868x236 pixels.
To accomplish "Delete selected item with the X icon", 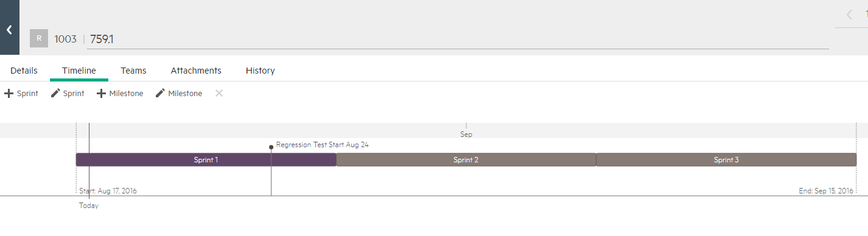I will pos(219,93).
